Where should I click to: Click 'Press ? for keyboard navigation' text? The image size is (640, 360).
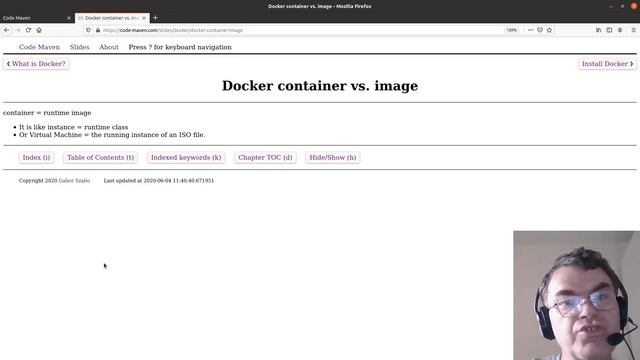pyautogui.click(x=180, y=47)
